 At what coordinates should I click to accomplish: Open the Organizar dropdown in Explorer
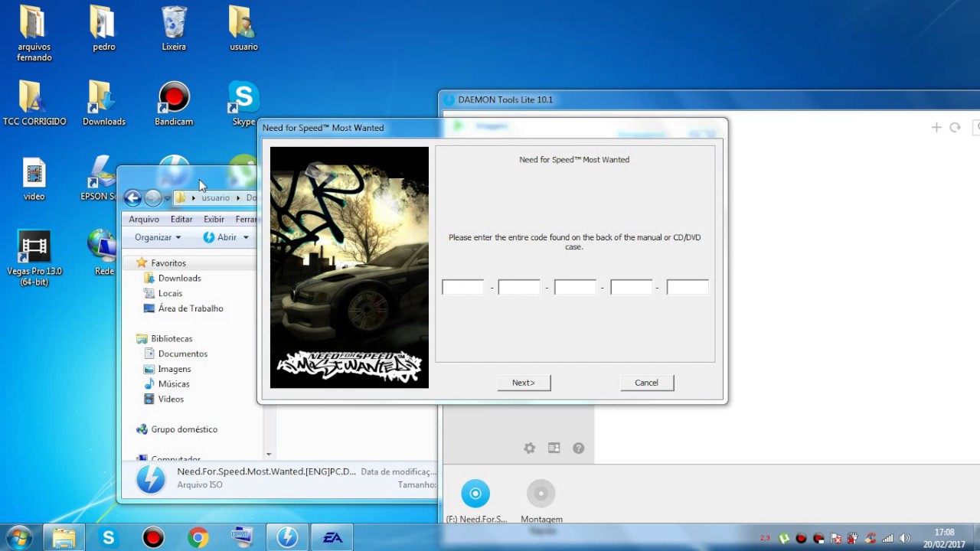coord(158,237)
